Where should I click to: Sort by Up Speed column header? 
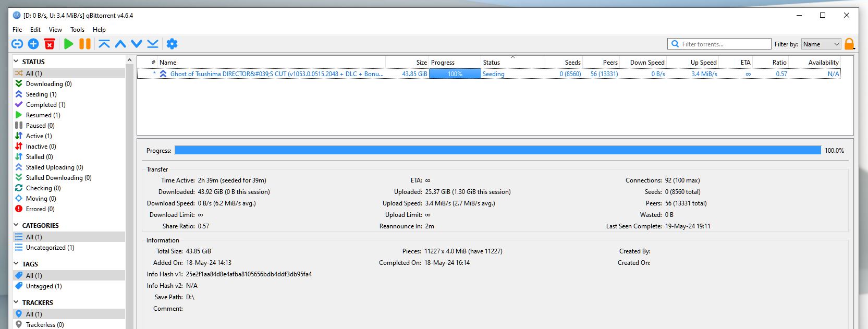coord(692,63)
